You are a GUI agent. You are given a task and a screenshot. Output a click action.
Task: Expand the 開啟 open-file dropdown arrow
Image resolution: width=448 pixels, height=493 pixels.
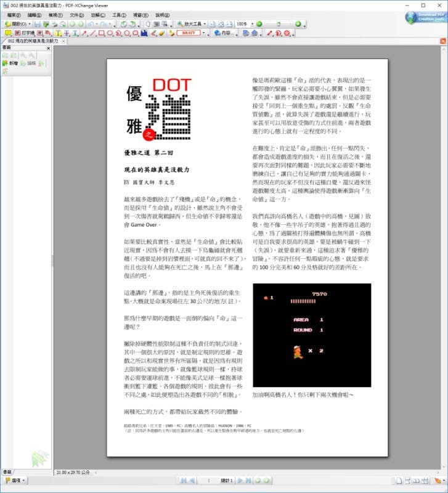[30, 24]
